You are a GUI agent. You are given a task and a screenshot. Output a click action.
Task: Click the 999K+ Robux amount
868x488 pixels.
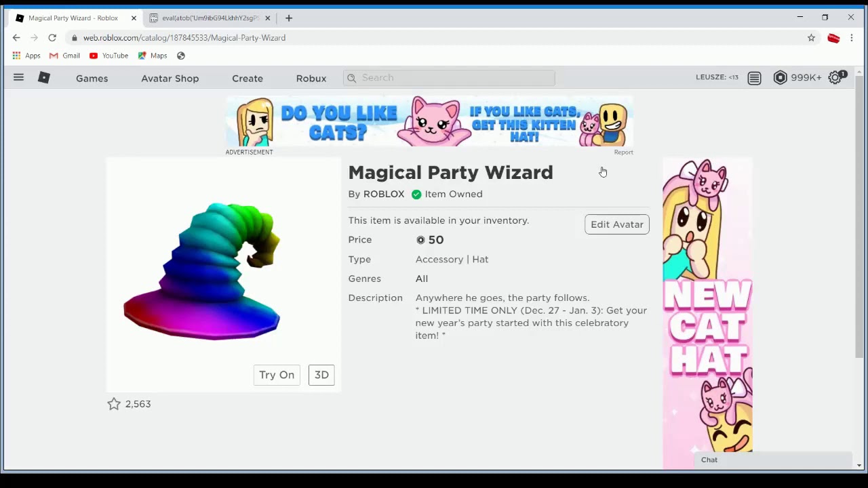coord(806,78)
